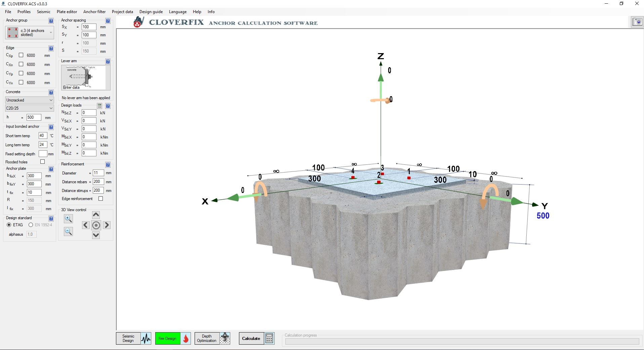644x350 pixels.
Task: Enable the Cyn edge checkbox
Action: coord(21,82)
